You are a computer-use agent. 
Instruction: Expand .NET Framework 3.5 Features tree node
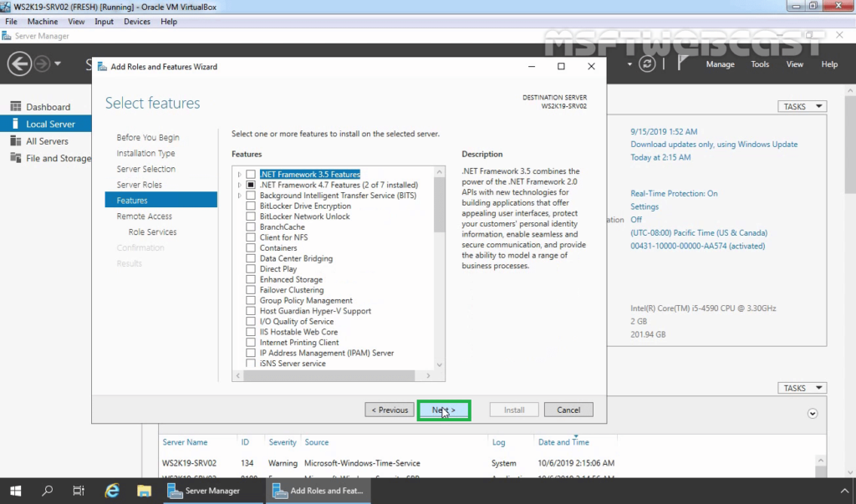(x=239, y=174)
